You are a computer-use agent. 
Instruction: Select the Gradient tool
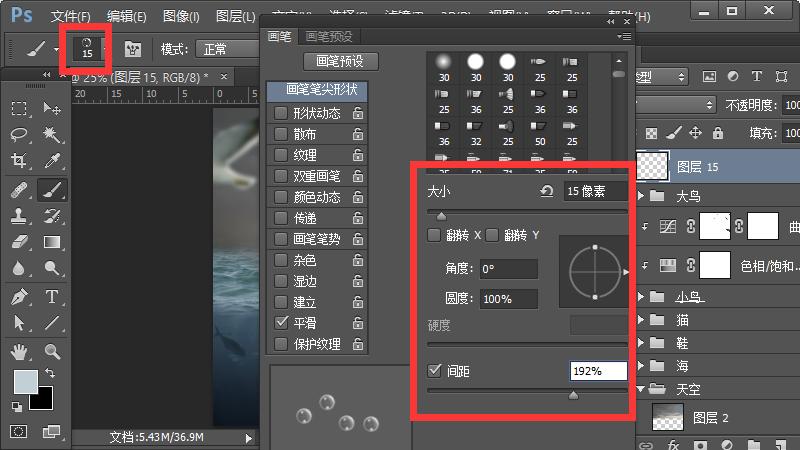point(52,242)
